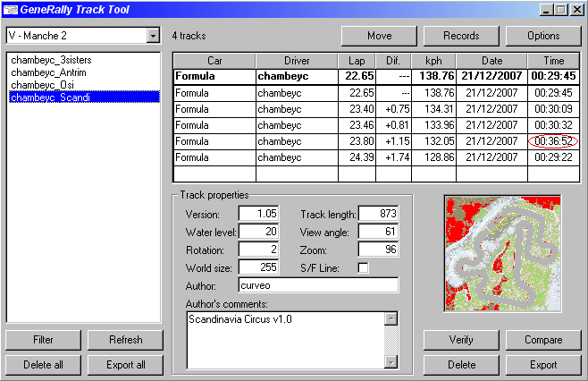Click the World size field
The width and height of the screenshot is (588, 381).
pos(258,267)
